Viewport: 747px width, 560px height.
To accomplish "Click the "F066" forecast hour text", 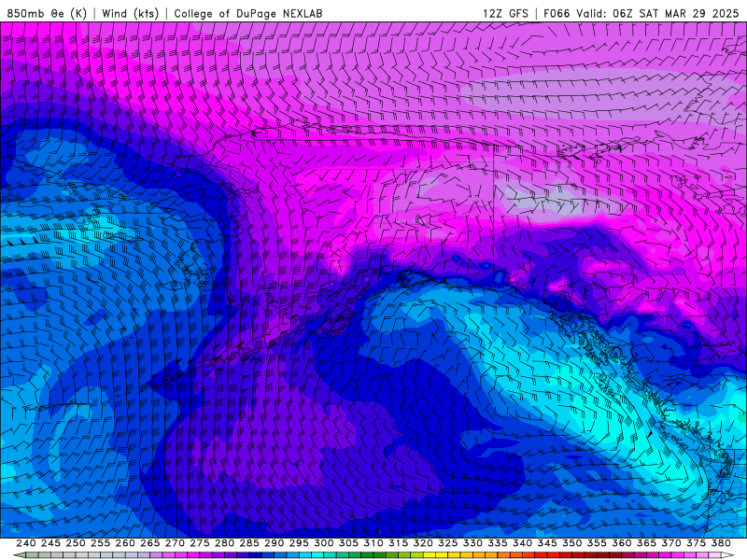I will coord(557,13).
